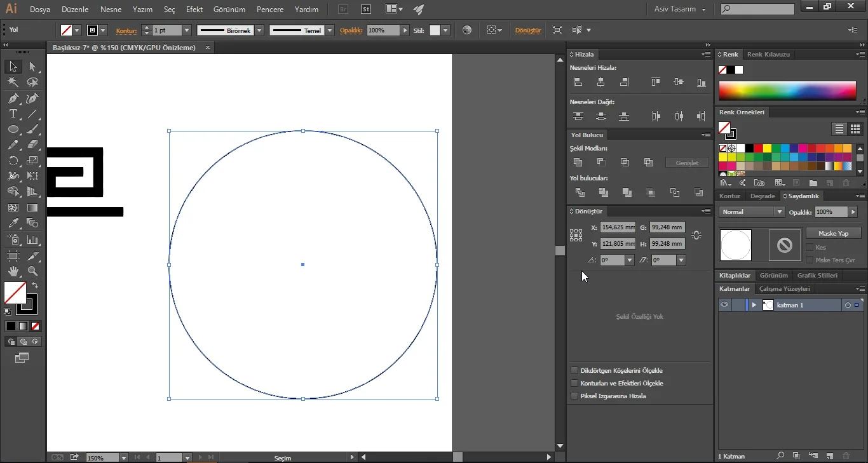
Task: Select the Artboard tool
Action: click(13, 256)
